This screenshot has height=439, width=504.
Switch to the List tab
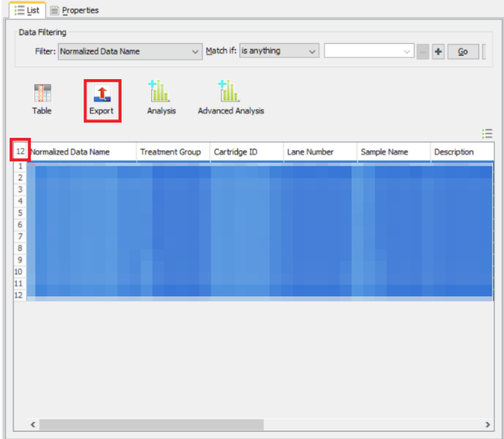point(27,10)
